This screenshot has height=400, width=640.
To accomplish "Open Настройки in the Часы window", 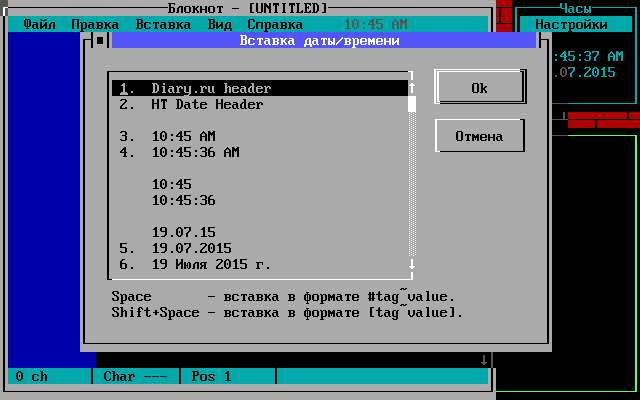I will point(571,24).
